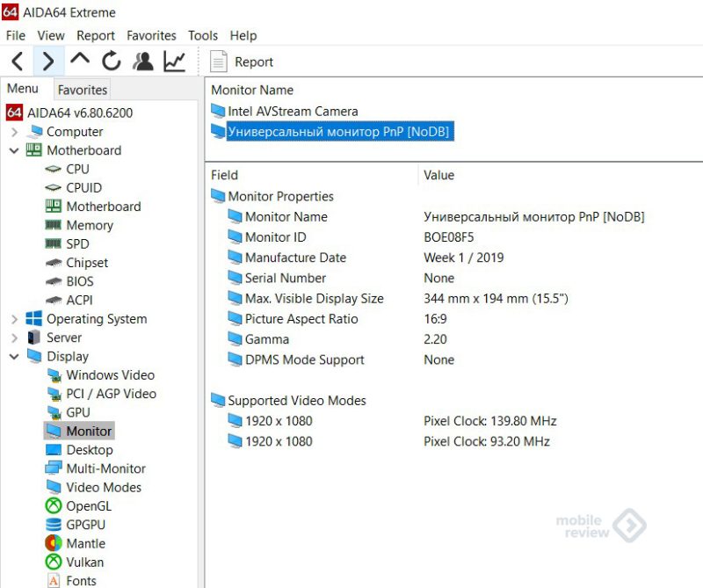Go up one level with Up arrow
Image resolution: width=703 pixels, height=588 pixels.
[x=80, y=62]
